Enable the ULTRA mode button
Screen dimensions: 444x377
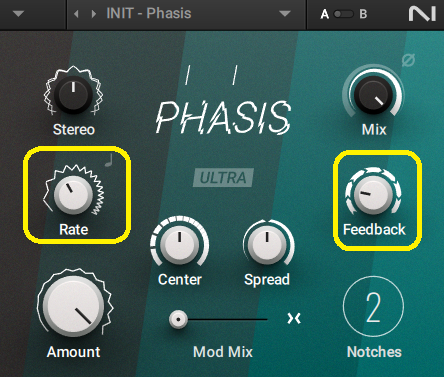(223, 178)
